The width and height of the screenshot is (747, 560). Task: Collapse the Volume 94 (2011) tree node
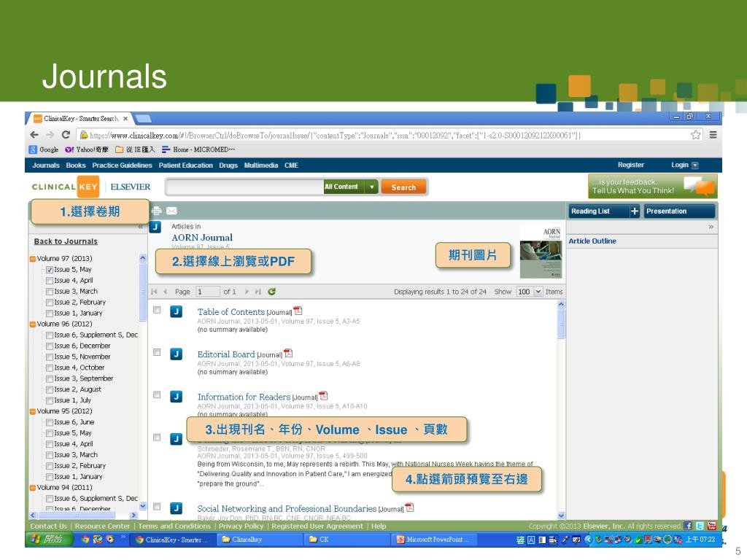tap(32, 488)
